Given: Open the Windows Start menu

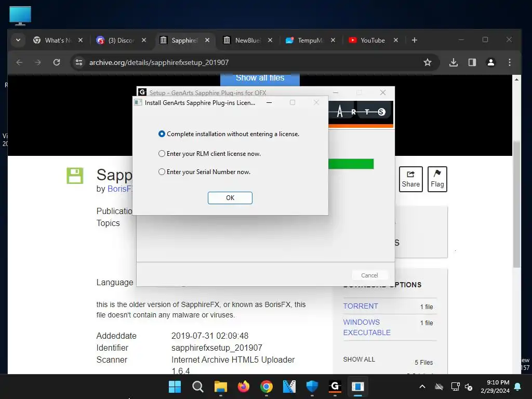Looking at the screenshot, I should click(x=175, y=387).
